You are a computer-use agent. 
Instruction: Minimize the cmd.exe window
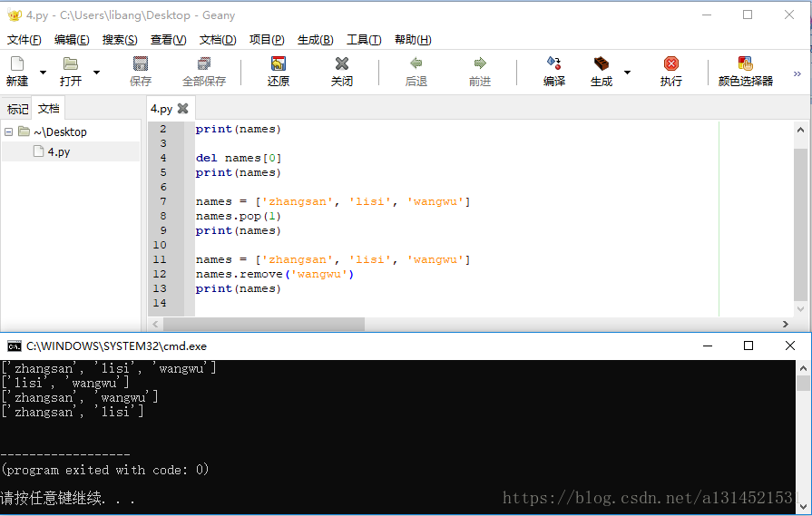pos(708,346)
